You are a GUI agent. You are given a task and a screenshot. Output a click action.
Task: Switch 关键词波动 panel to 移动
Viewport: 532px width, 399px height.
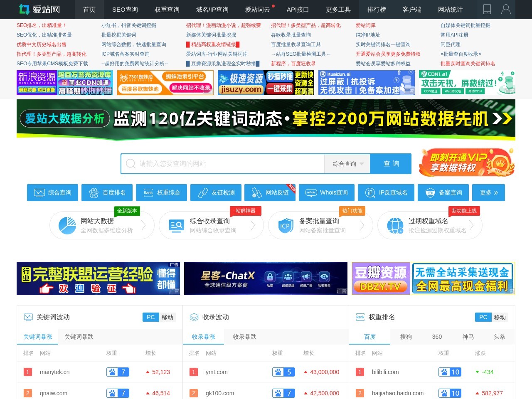tap(167, 317)
